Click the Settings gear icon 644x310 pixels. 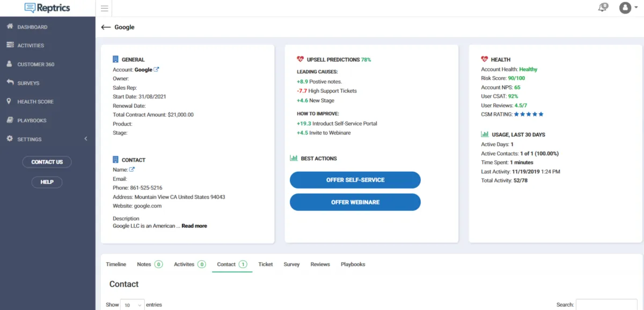click(x=10, y=139)
